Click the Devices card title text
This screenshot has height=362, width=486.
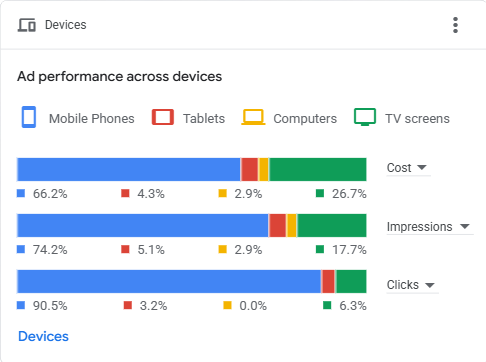pos(66,25)
